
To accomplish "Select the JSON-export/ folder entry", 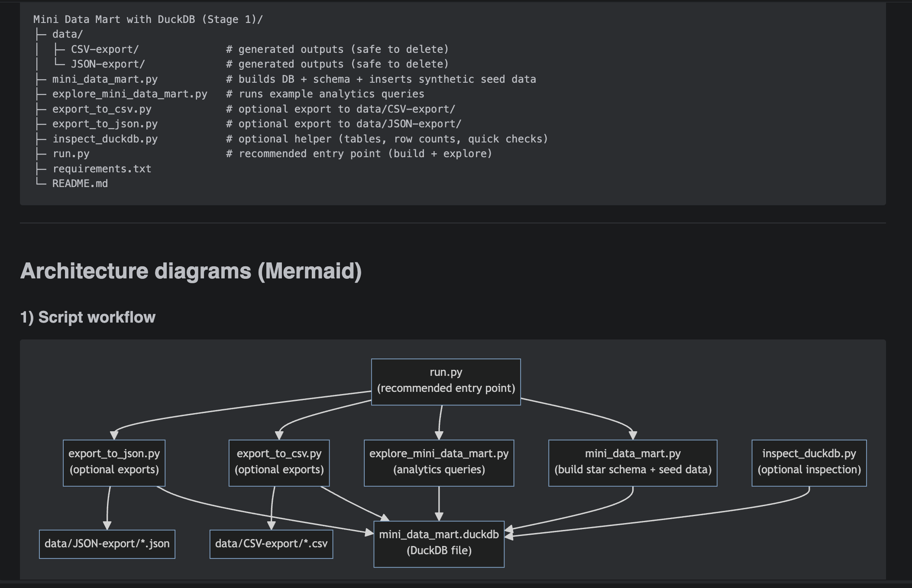I will [x=106, y=64].
